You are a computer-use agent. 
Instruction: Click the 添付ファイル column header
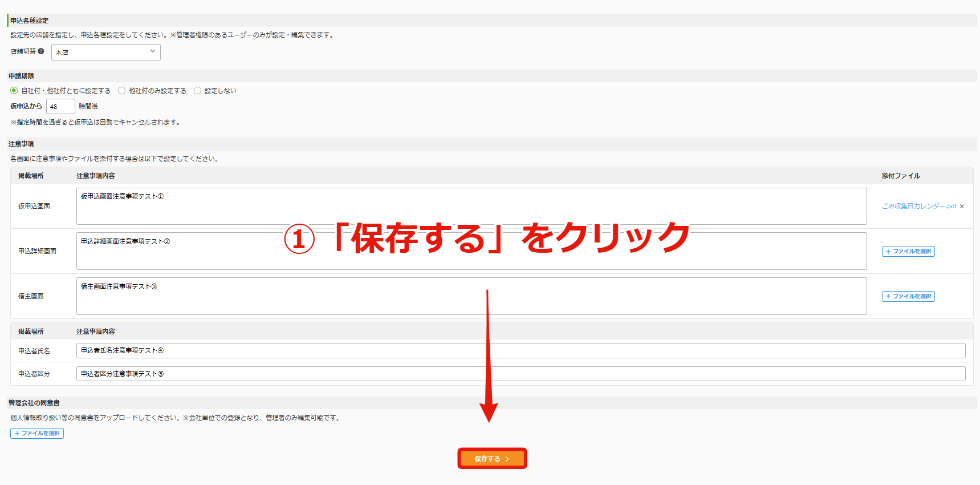coord(901,176)
